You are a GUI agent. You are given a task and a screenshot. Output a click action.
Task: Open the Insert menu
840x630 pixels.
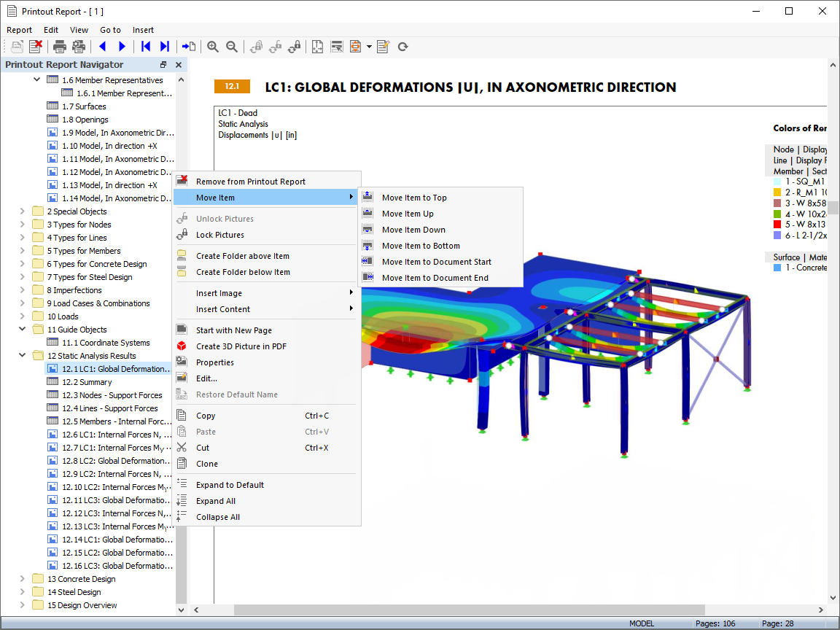pos(143,30)
